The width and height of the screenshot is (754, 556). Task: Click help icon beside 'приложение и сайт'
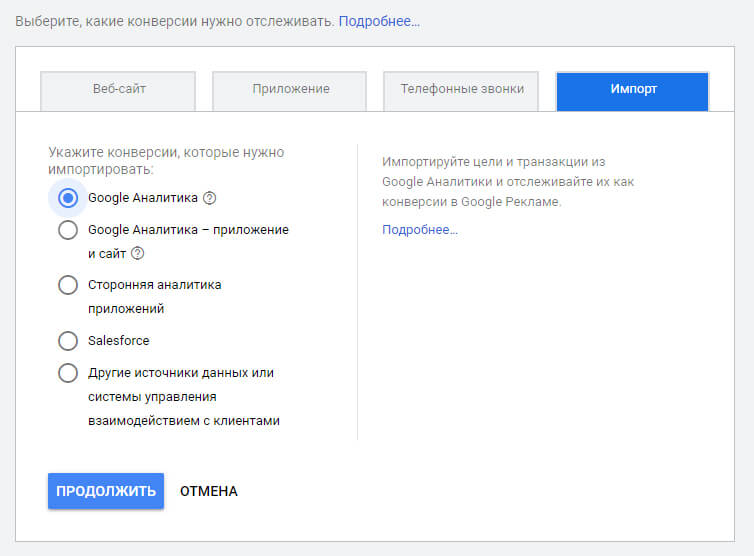tap(138, 254)
